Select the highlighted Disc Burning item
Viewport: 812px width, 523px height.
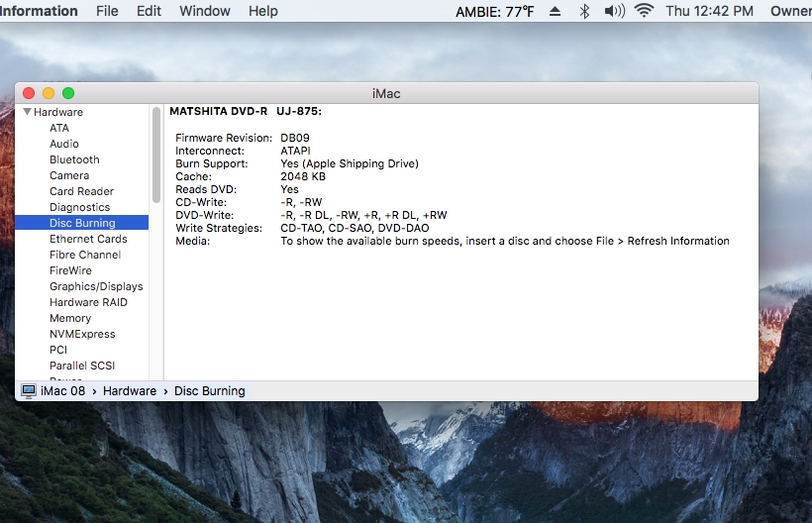82,223
